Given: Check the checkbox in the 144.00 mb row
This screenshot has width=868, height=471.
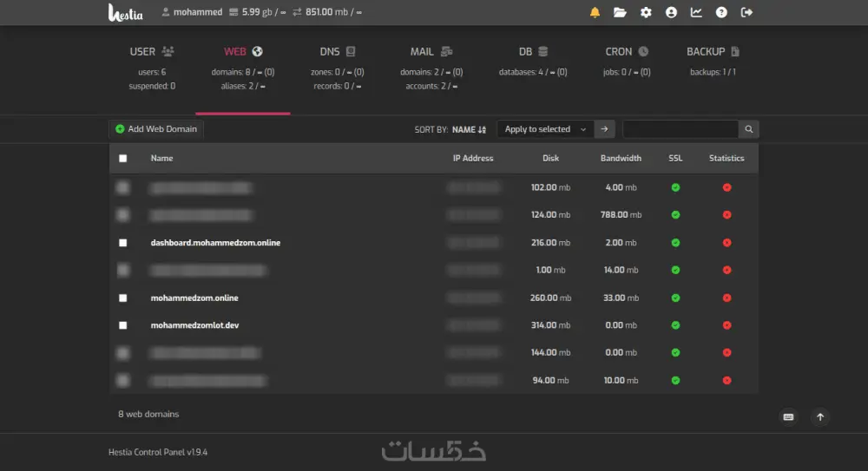Looking at the screenshot, I should (123, 352).
